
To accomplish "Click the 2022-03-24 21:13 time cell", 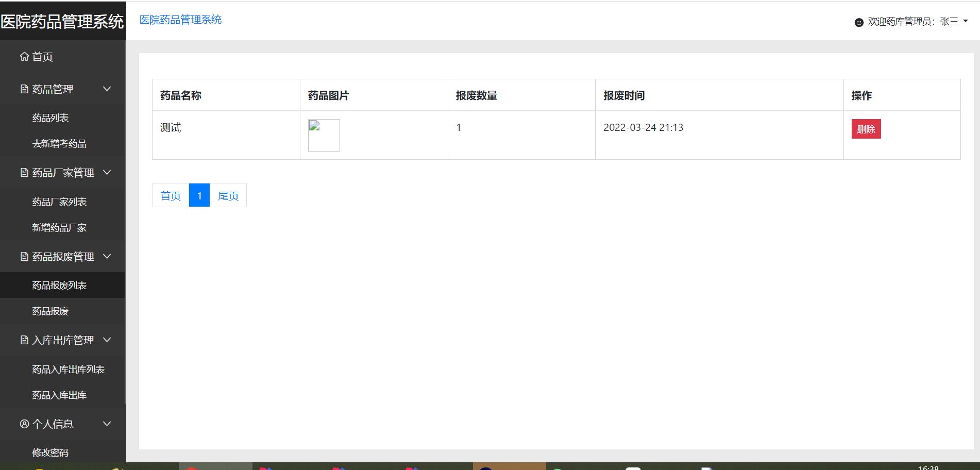I will point(719,135).
